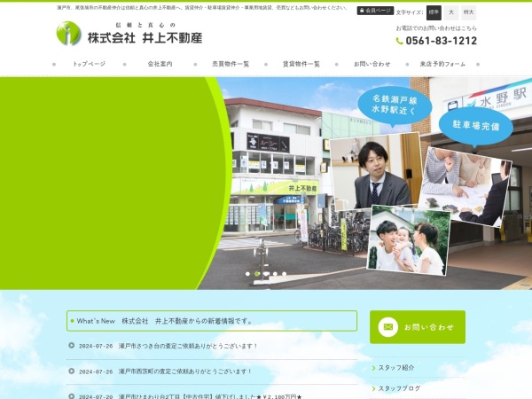The width and height of the screenshot is (532, 399).
Task: Open スタッフ紹介 sidebar link
Action: tap(396, 368)
